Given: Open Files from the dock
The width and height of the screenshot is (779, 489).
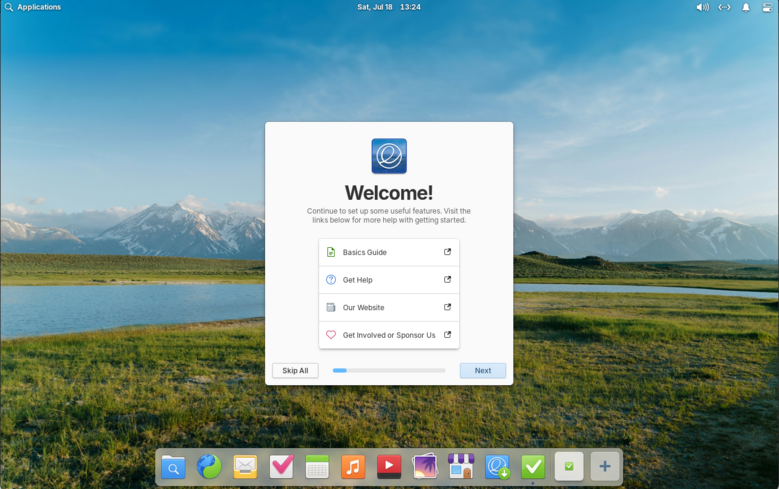Looking at the screenshot, I should [173, 467].
